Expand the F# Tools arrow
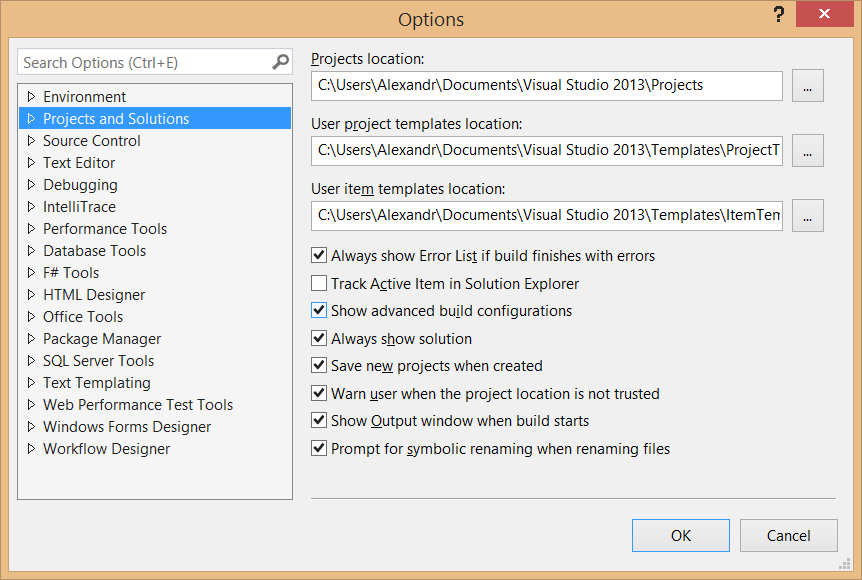 pos(31,272)
